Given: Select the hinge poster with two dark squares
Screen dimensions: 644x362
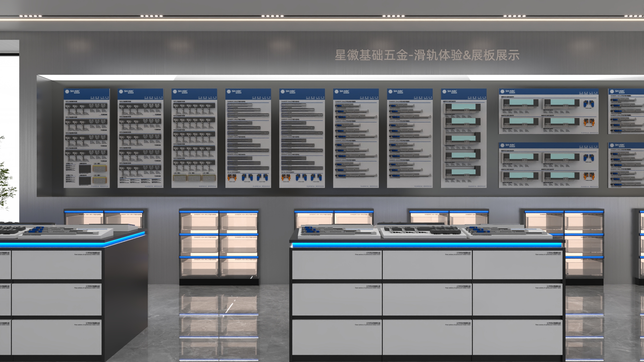Looking at the screenshot, I should (x=86, y=138).
